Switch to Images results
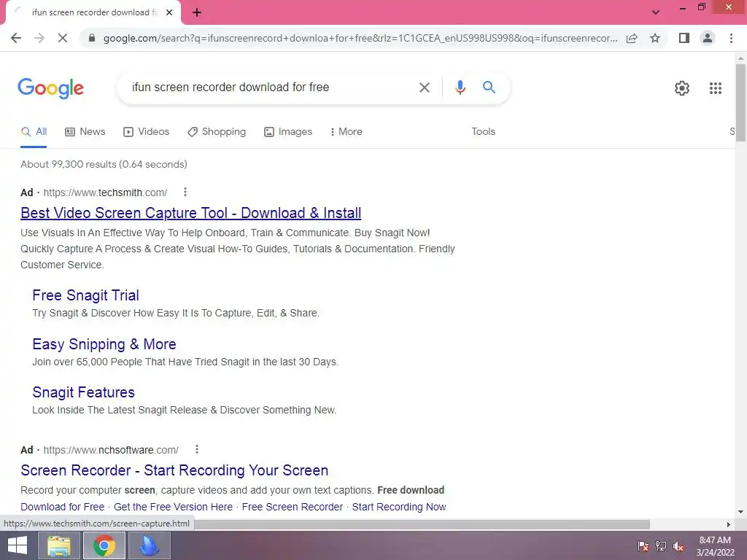The width and height of the screenshot is (747, 560). 288,132
